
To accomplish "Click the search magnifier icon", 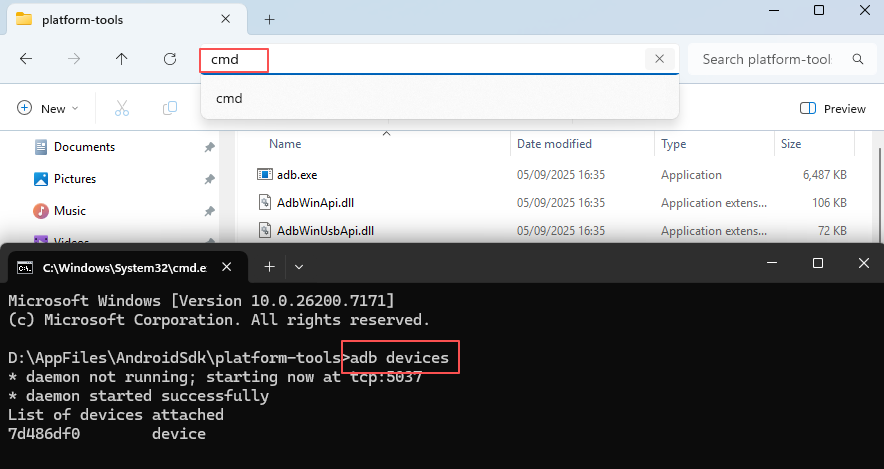I will point(857,59).
